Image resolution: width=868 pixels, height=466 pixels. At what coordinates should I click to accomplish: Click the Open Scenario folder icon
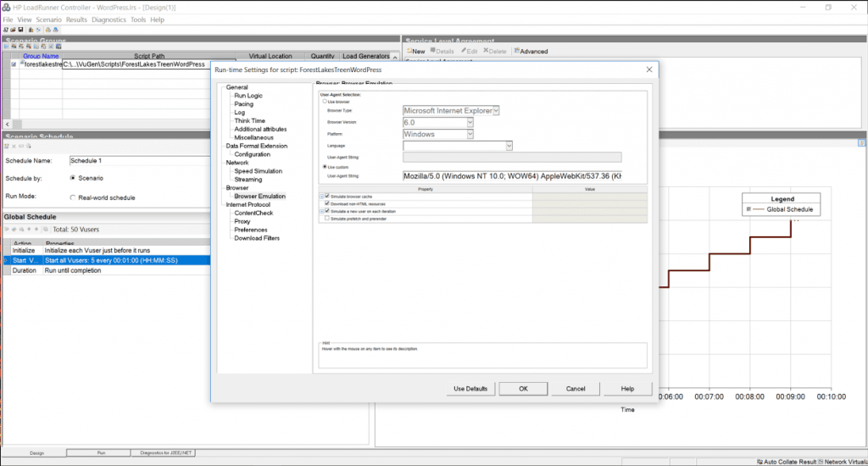pyautogui.click(x=13, y=30)
